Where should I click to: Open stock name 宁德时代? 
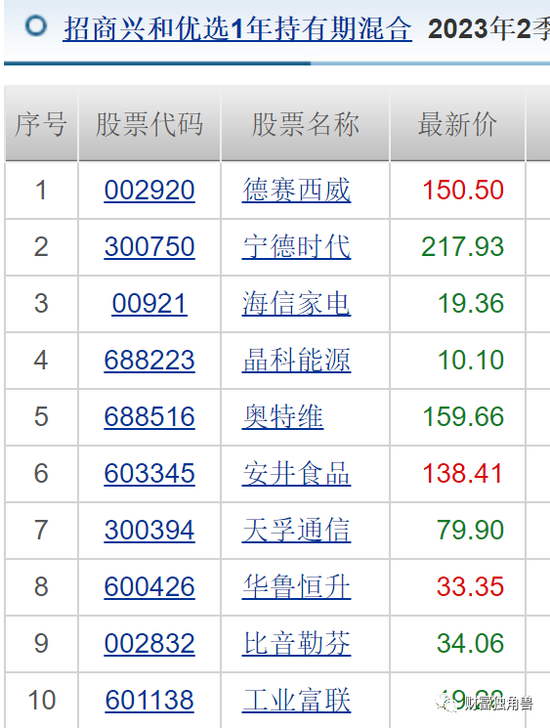296,247
